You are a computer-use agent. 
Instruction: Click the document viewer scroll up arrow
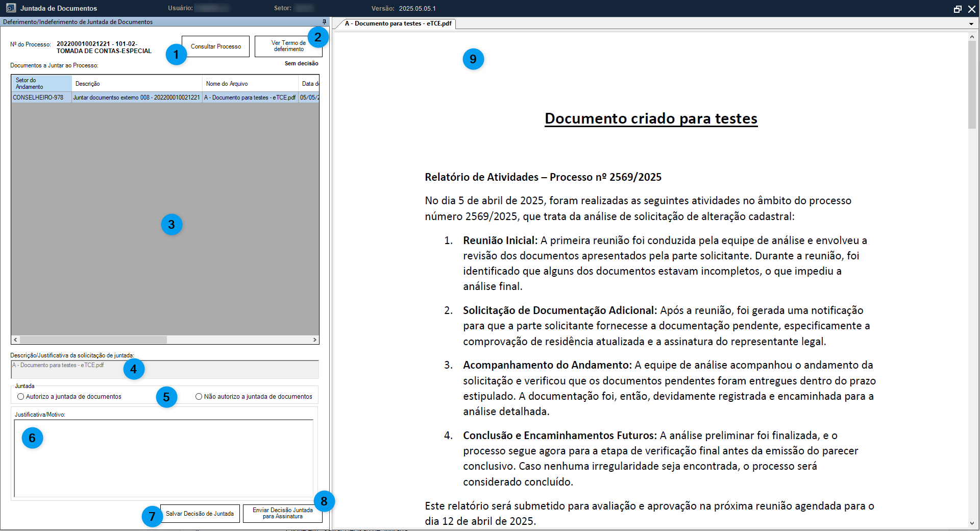pyautogui.click(x=972, y=36)
